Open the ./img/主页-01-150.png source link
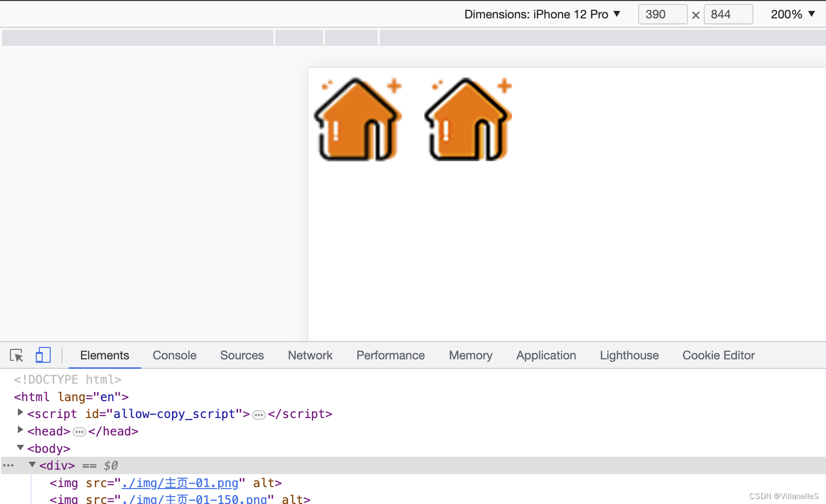Viewport: 826px width, 504px height. click(194, 499)
